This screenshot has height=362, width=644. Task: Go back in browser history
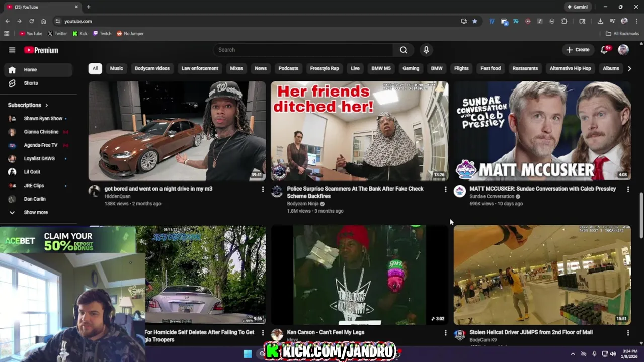point(7,21)
